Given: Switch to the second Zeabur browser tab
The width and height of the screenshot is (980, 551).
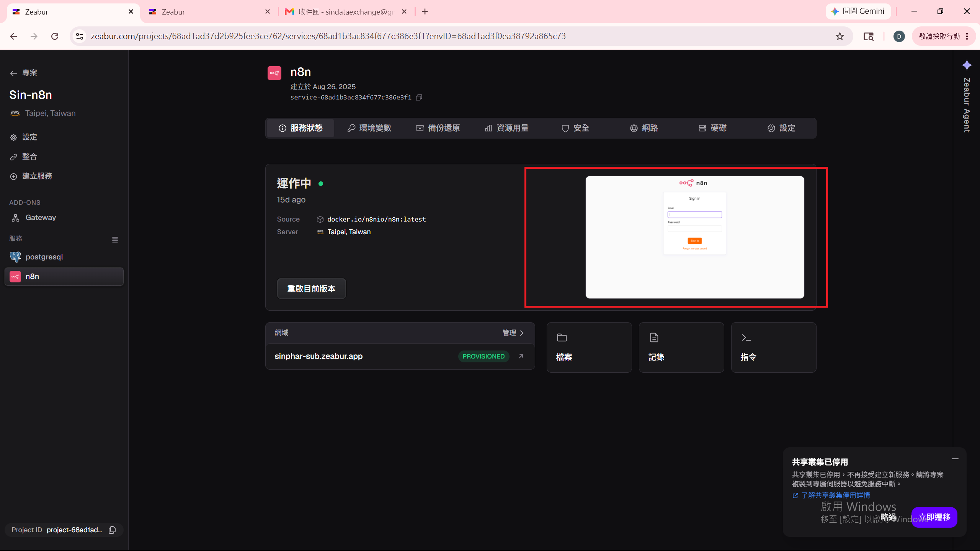Looking at the screenshot, I should point(209,12).
